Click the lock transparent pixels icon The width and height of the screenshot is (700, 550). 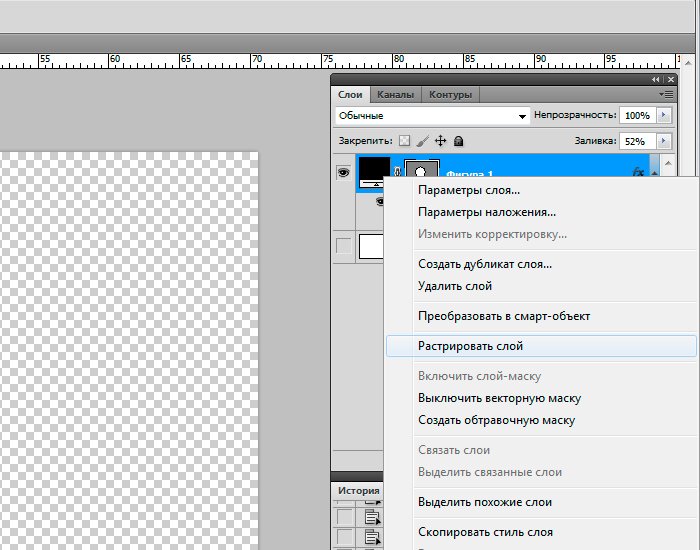[x=404, y=142]
